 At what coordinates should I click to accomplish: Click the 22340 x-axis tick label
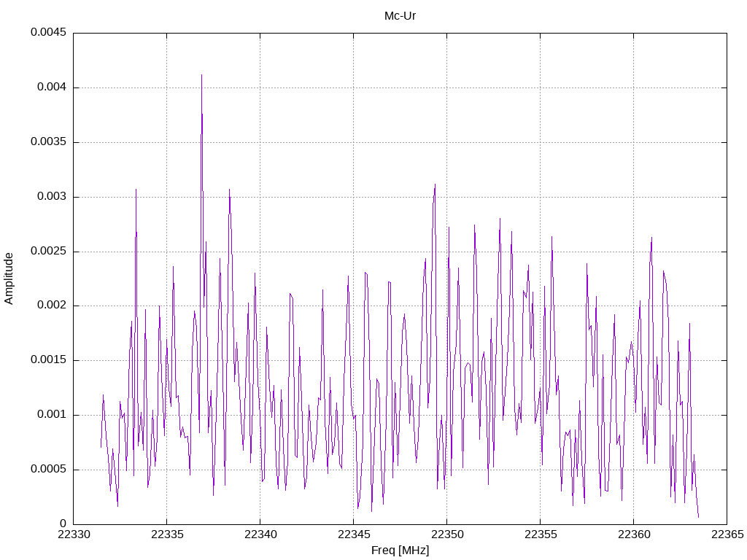[260, 534]
